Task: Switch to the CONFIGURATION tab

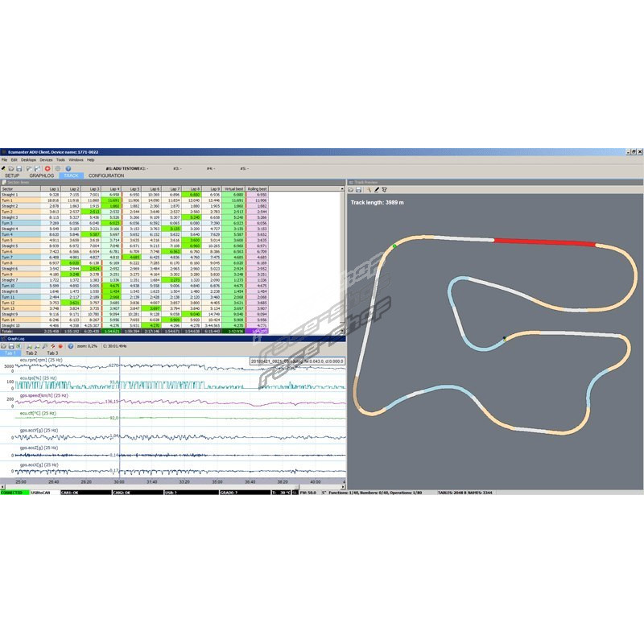Action: (x=106, y=175)
